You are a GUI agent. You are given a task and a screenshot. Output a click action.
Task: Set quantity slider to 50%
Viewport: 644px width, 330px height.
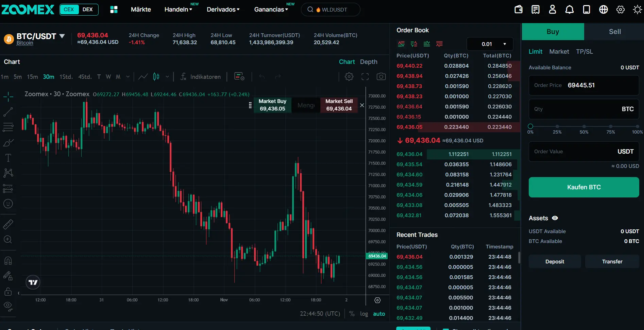click(x=584, y=126)
